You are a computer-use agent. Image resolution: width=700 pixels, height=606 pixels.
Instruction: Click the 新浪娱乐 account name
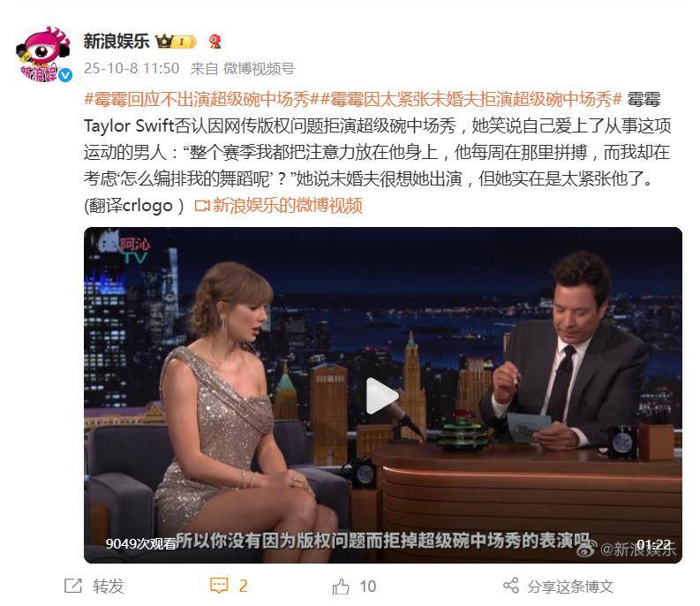click(116, 42)
